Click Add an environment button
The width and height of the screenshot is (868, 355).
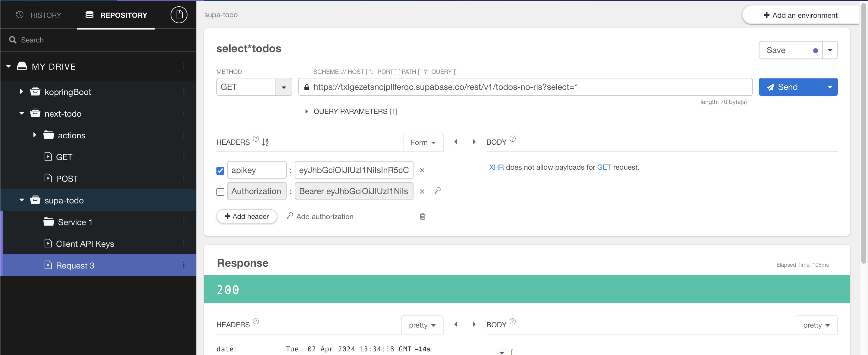[x=800, y=15]
